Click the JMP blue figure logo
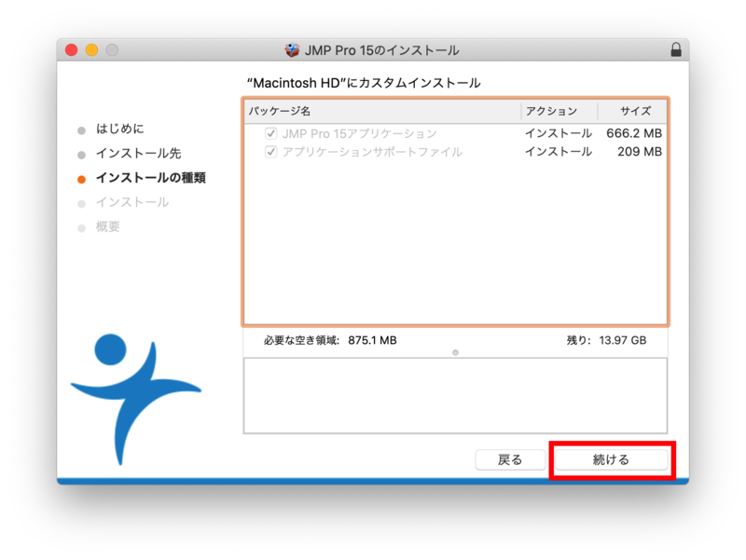This screenshot has height=560, width=746. click(x=135, y=399)
